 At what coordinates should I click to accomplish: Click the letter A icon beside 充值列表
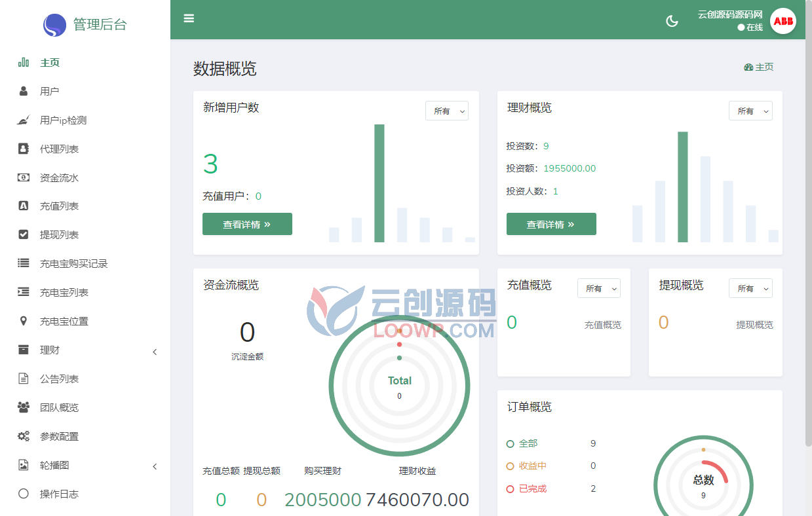tap(24, 206)
